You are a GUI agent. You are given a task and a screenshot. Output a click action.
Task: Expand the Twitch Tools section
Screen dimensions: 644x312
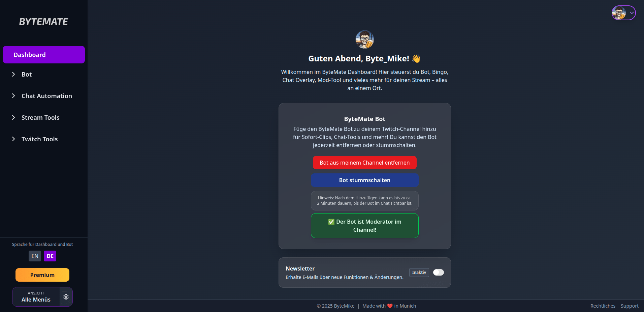coord(39,139)
